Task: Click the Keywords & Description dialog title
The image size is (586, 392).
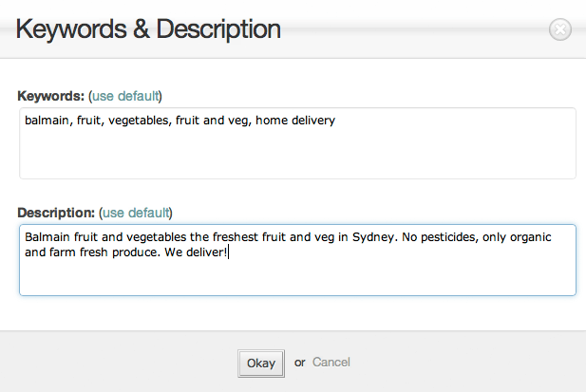Action: 148,29
